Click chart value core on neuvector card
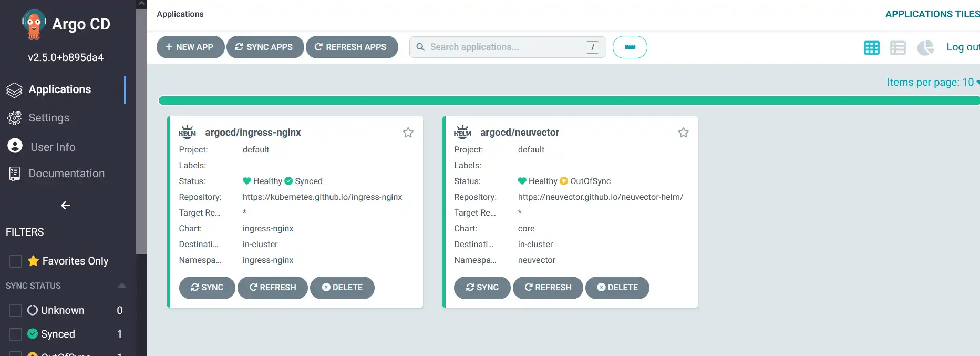Image resolution: width=980 pixels, height=356 pixels. pyautogui.click(x=526, y=228)
